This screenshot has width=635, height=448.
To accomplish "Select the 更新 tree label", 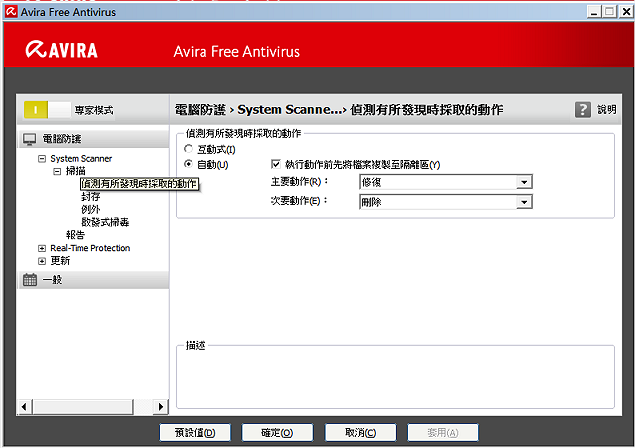I will click(x=60, y=261).
